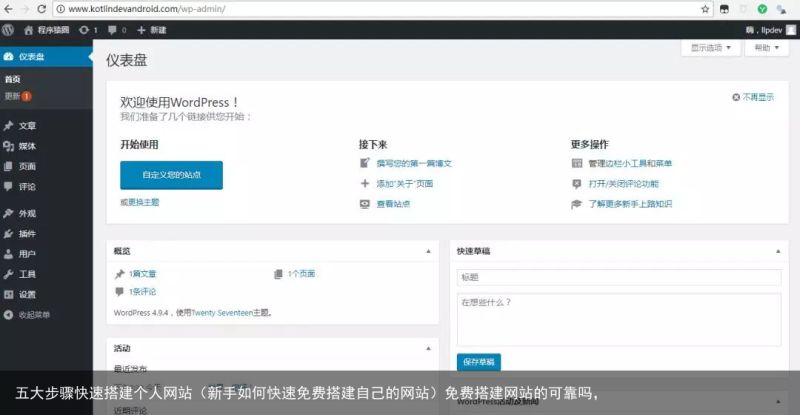Click the pencil icon beside 撰写您的第一篇博文
Viewport: 800px width, 415px height.
365,163
